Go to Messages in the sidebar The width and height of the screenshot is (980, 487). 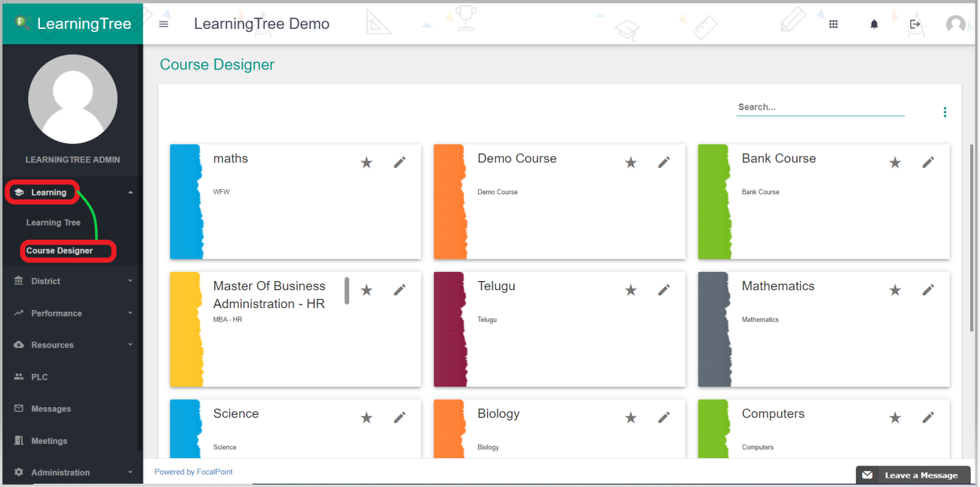click(51, 409)
